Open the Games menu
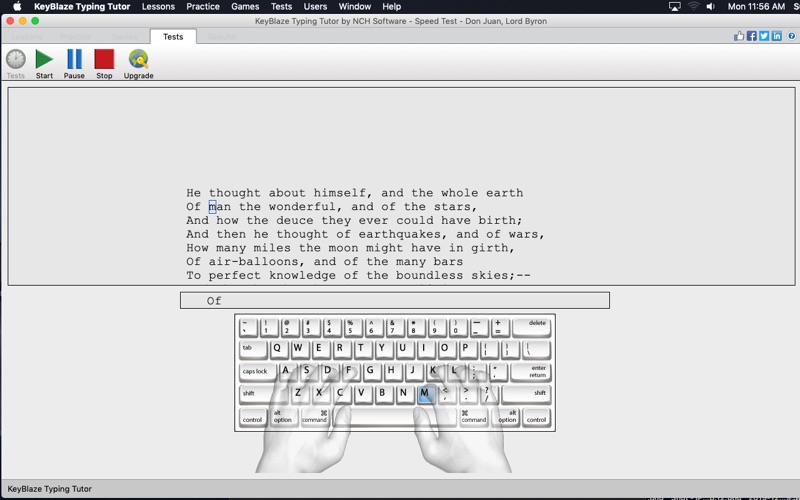800x500 pixels. 245,7
